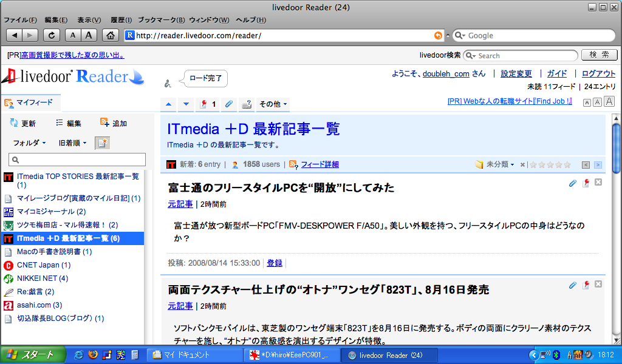Set largest reader font size icon
This screenshot has height=364, width=622.
click(609, 101)
